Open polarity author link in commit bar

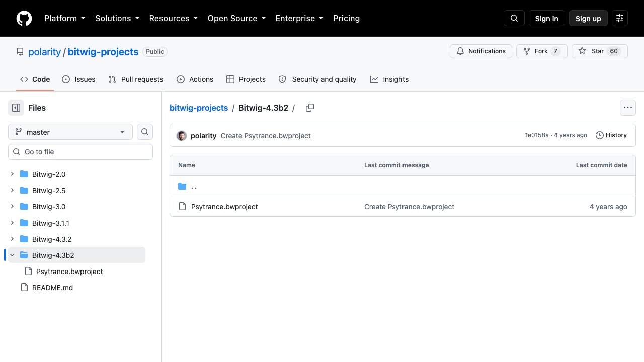203,136
